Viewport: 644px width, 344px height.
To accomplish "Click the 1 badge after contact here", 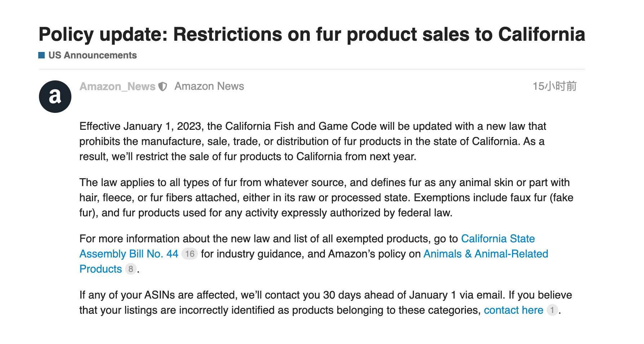I will 552,310.
